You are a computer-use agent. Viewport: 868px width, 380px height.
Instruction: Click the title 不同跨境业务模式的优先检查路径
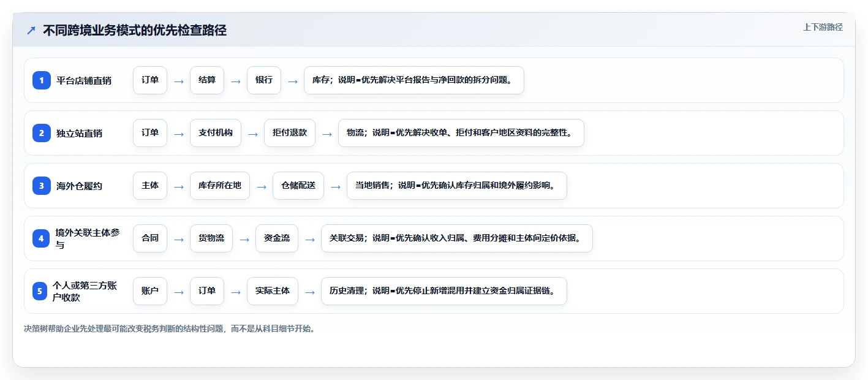[x=135, y=30]
